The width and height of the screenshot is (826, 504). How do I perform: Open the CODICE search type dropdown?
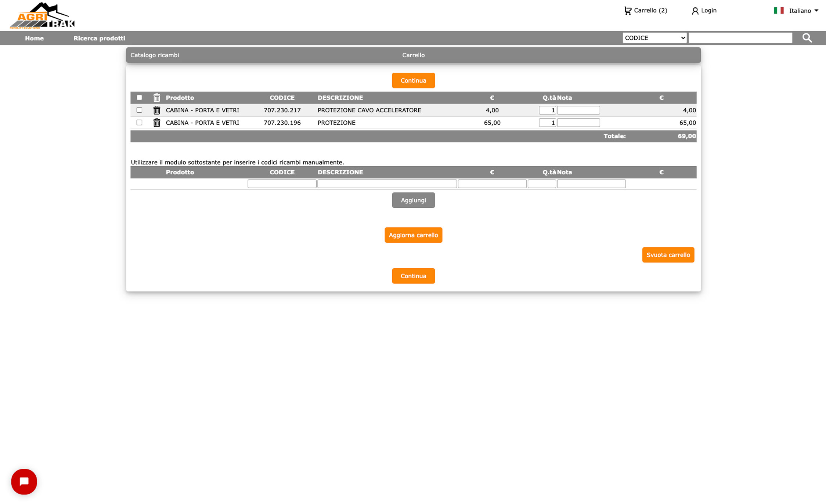(x=654, y=38)
